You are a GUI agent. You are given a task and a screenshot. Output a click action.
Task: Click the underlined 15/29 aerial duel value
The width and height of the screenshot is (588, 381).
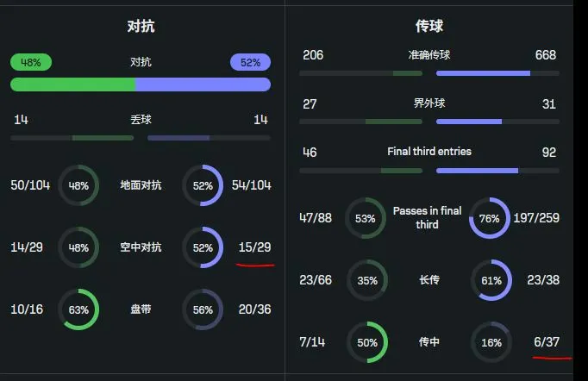coord(254,247)
